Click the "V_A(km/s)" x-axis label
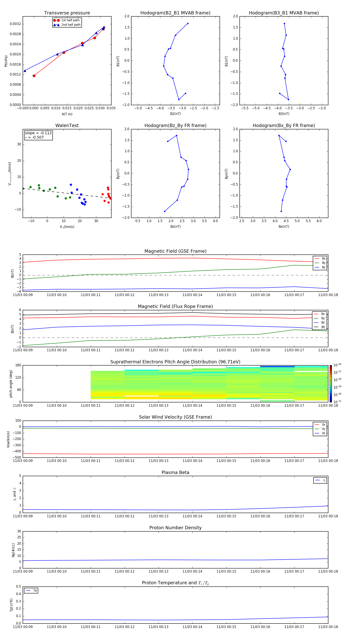The width and height of the screenshot is (351, 644). (x=67, y=227)
